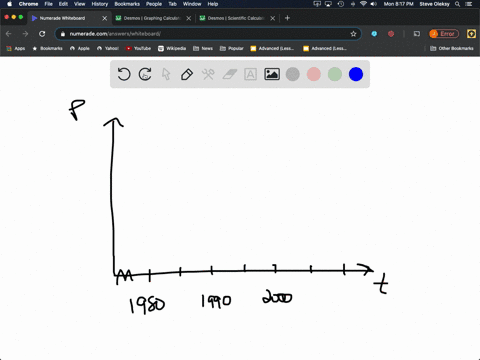Click the numerade.com address bar

pos(208,34)
